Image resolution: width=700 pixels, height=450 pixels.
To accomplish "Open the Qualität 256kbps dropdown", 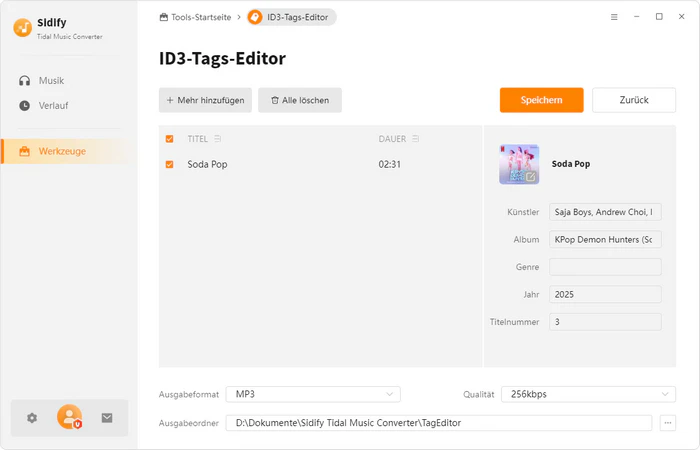I will [x=588, y=394].
